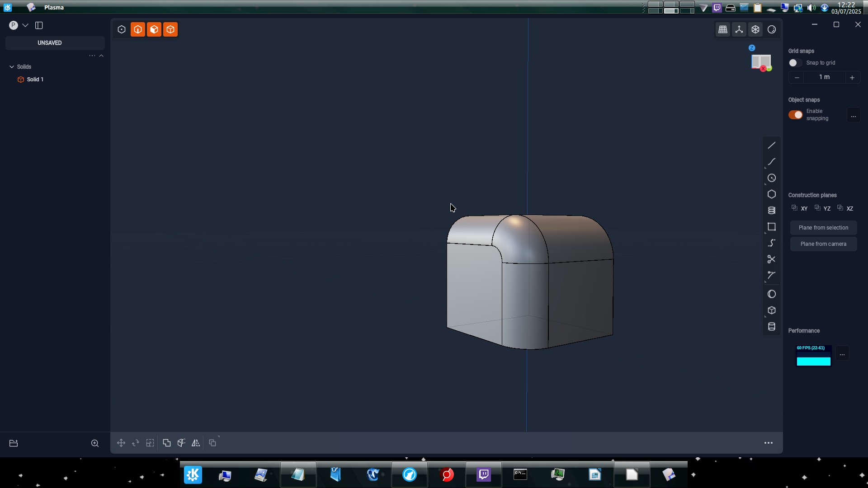Select the Box tool

pyautogui.click(x=772, y=310)
